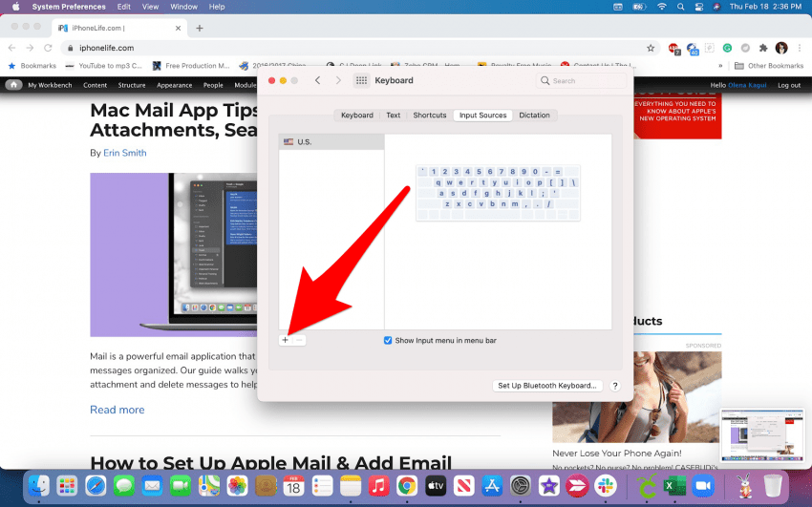
Task: Open Messages from the Dock
Action: pos(124,486)
